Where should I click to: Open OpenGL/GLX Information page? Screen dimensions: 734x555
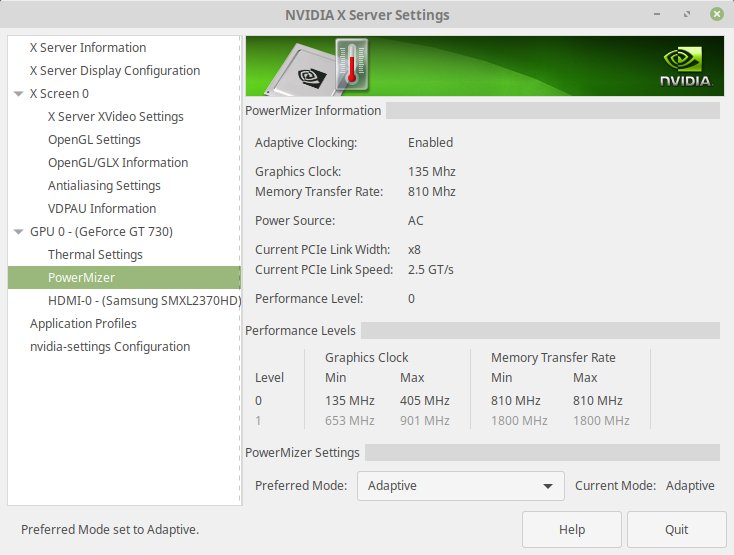(117, 163)
